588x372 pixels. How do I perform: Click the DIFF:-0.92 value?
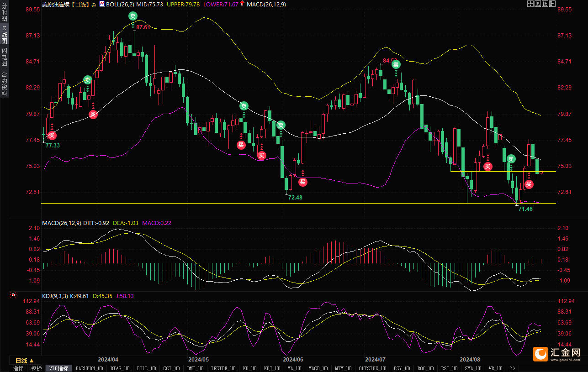pos(96,223)
